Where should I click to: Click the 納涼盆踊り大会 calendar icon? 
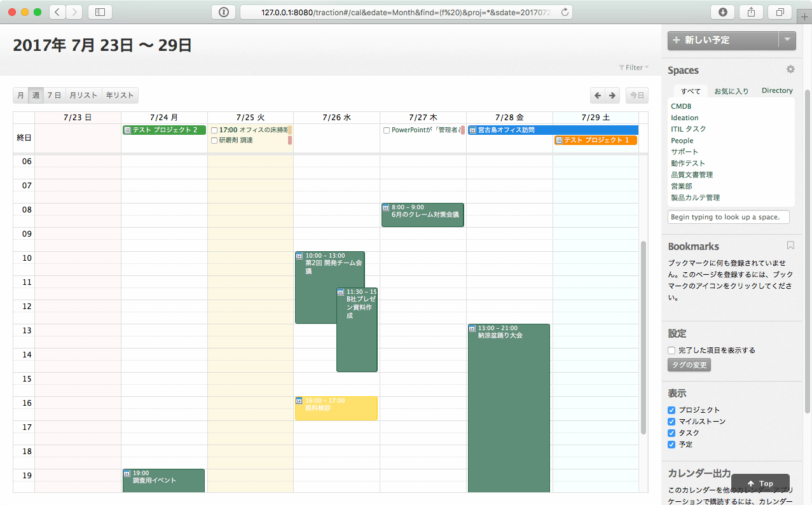coord(472,328)
